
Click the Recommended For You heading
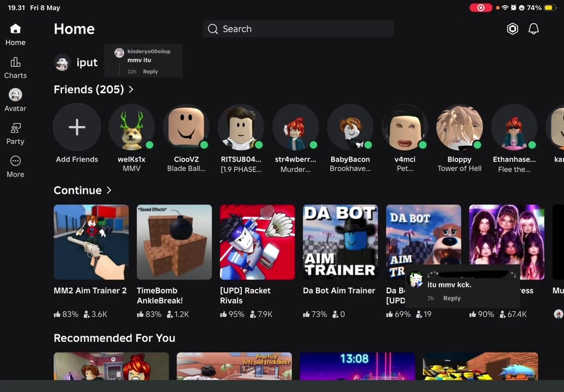tap(114, 338)
